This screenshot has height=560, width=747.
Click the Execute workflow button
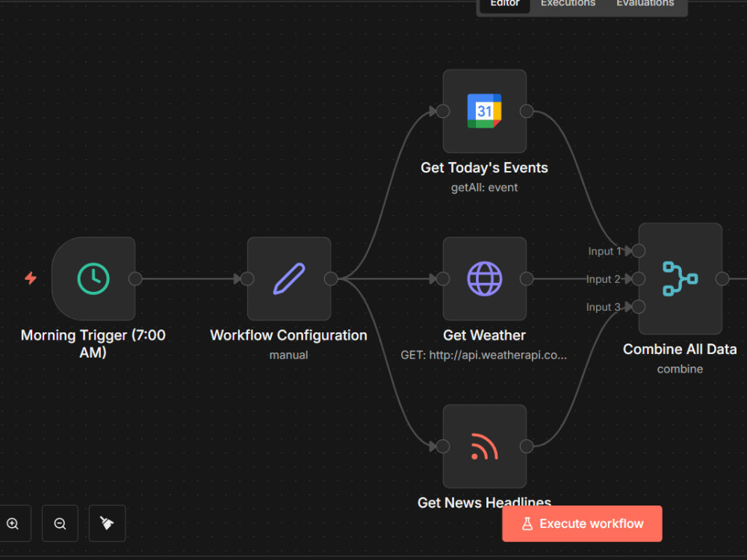582,523
